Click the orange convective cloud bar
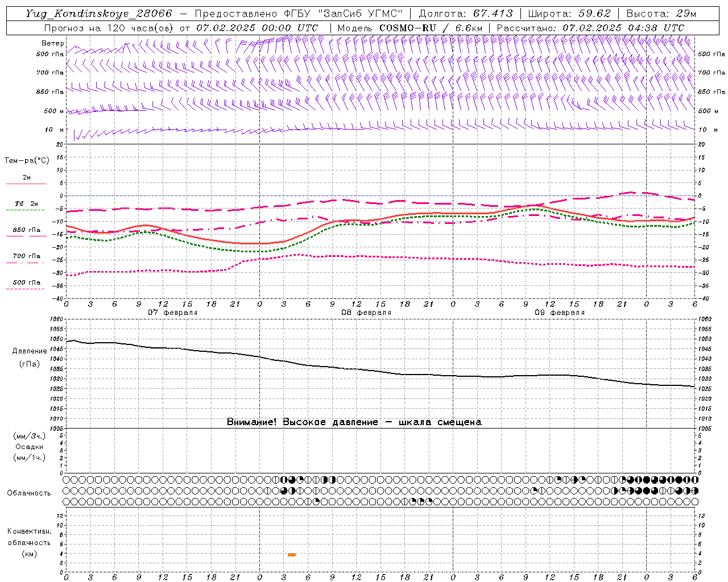 [292, 555]
